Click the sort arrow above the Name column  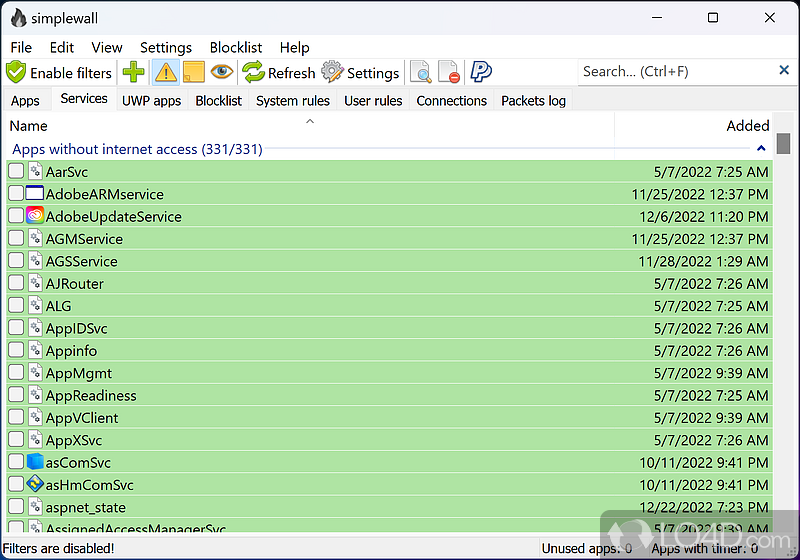pos(310,121)
